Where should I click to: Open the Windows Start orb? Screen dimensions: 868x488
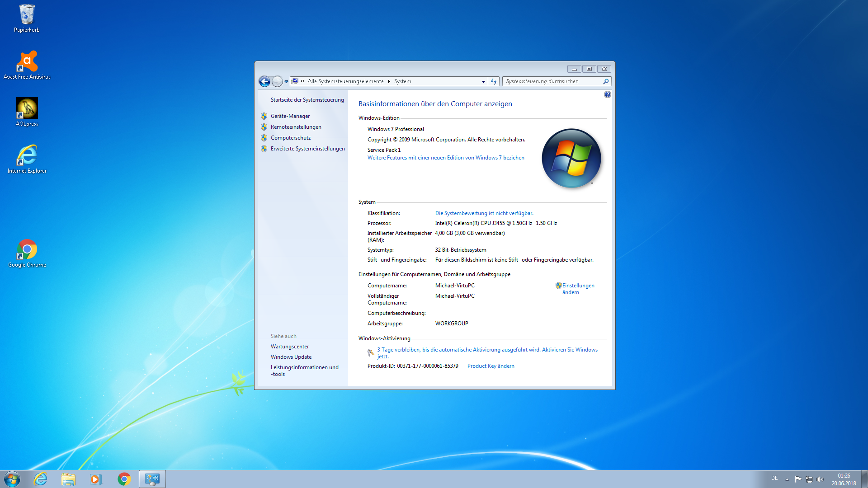(12, 479)
